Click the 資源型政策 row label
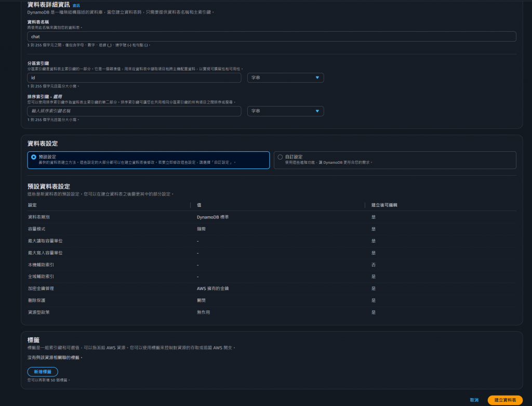 [38, 312]
